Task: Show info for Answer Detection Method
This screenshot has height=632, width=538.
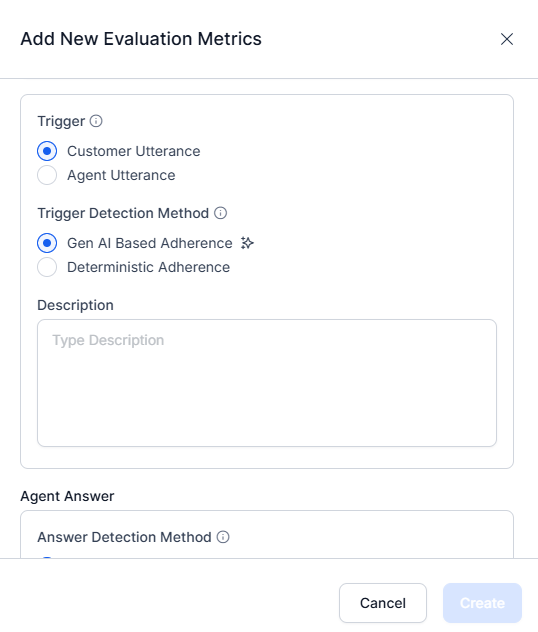Action: (223, 537)
